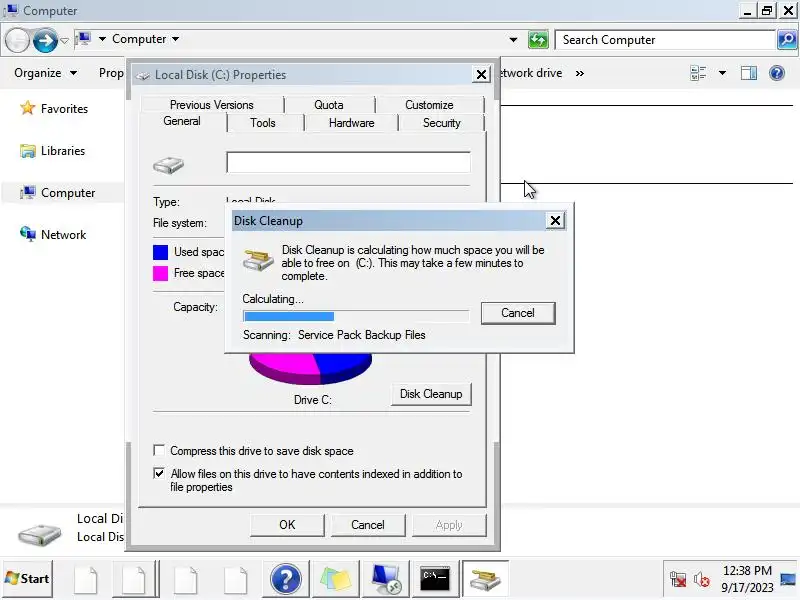This screenshot has width=800, height=600.
Task: Open the Explorer help question mark icon
Action: 777,73
